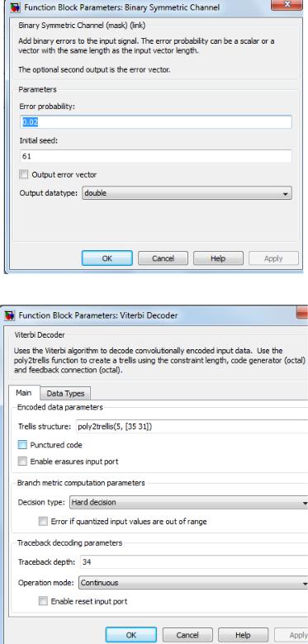
Task: Click the Traceback depth field
Action: [194, 562]
